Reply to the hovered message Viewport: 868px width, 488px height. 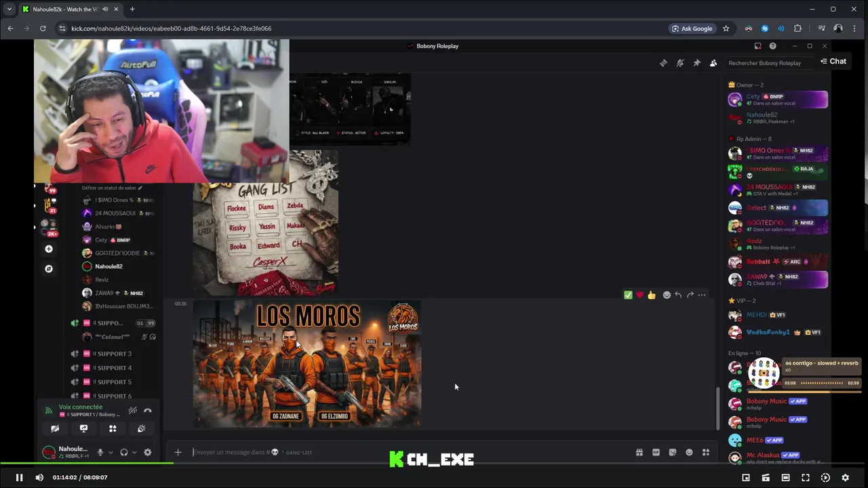pyautogui.click(x=678, y=295)
